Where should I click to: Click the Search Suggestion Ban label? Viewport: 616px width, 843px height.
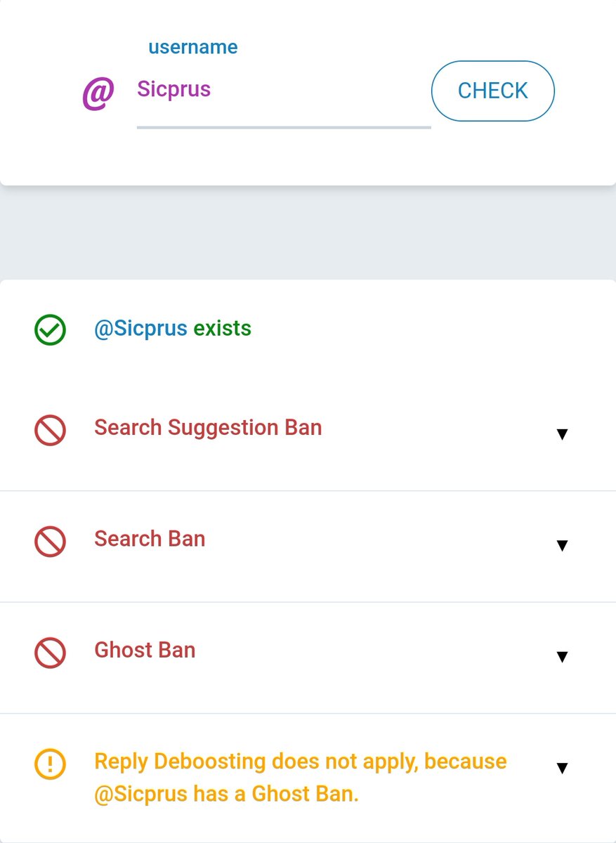(208, 427)
